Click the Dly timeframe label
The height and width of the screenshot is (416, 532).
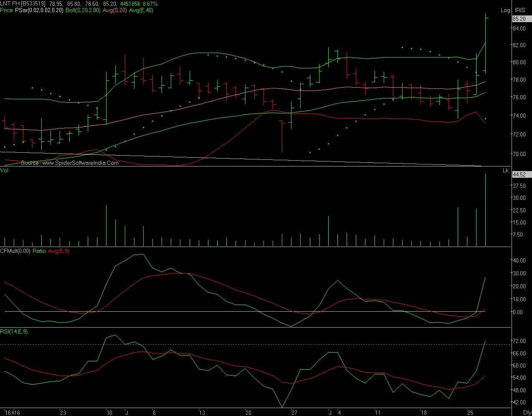(x=527, y=413)
